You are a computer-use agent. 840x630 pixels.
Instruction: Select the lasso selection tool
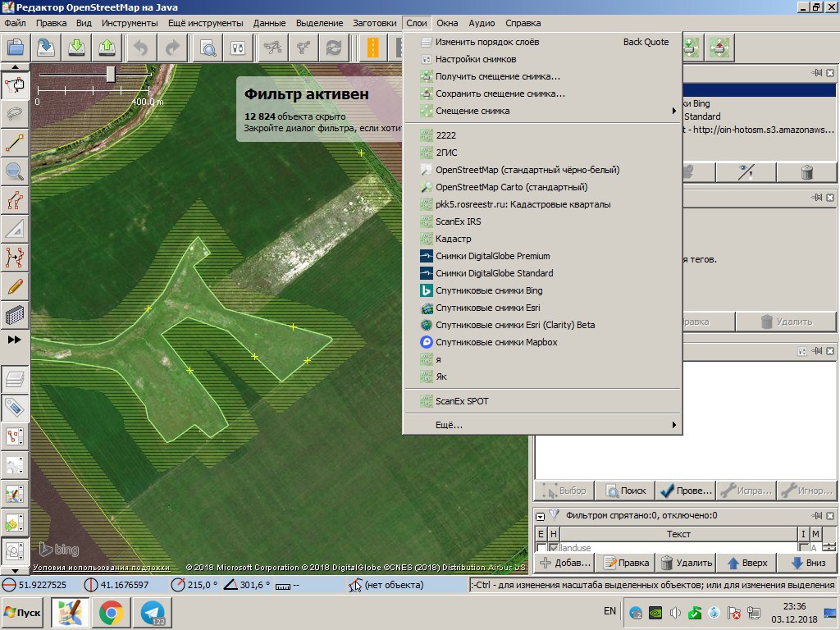15,113
